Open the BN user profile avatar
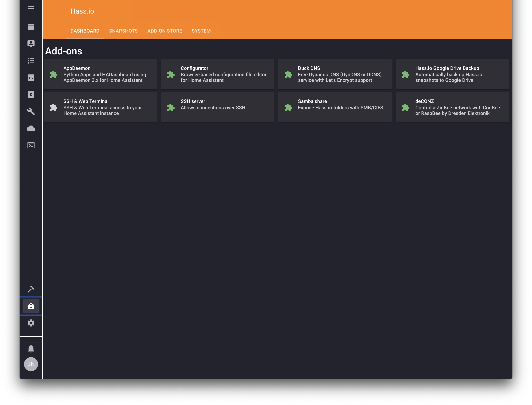 pyautogui.click(x=31, y=364)
